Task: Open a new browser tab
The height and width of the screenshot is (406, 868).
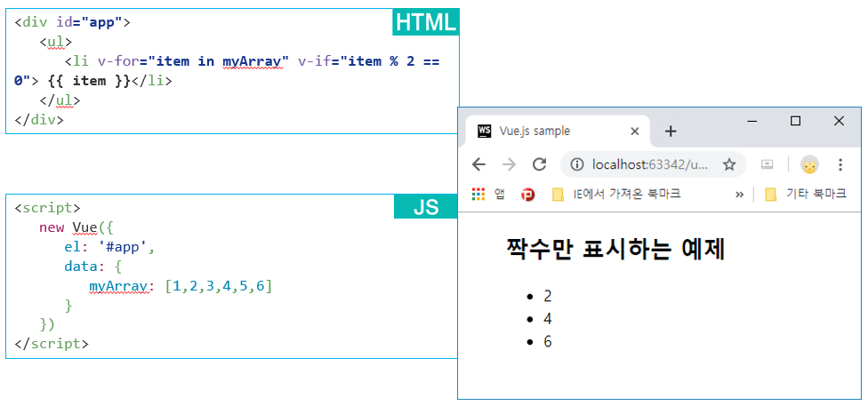Action: point(671,131)
